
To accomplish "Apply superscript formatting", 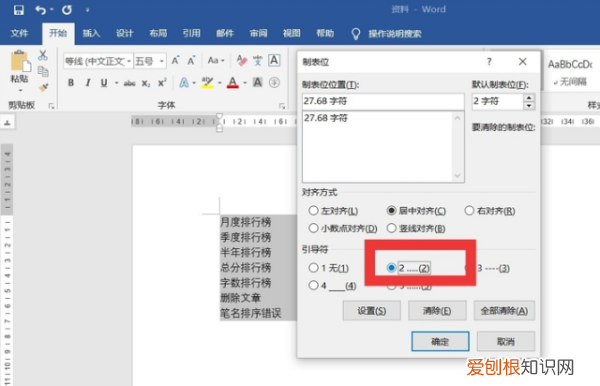I will coord(162,83).
